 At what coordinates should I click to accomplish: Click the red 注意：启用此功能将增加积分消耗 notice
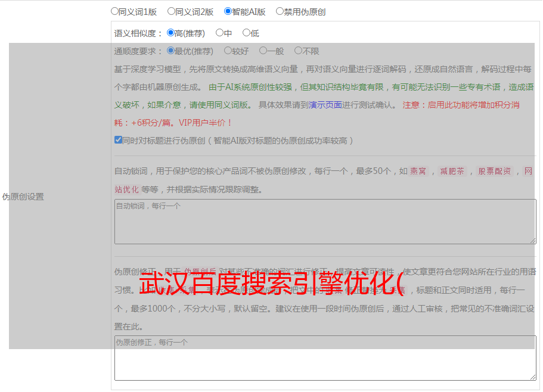click(x=317, y=114)
